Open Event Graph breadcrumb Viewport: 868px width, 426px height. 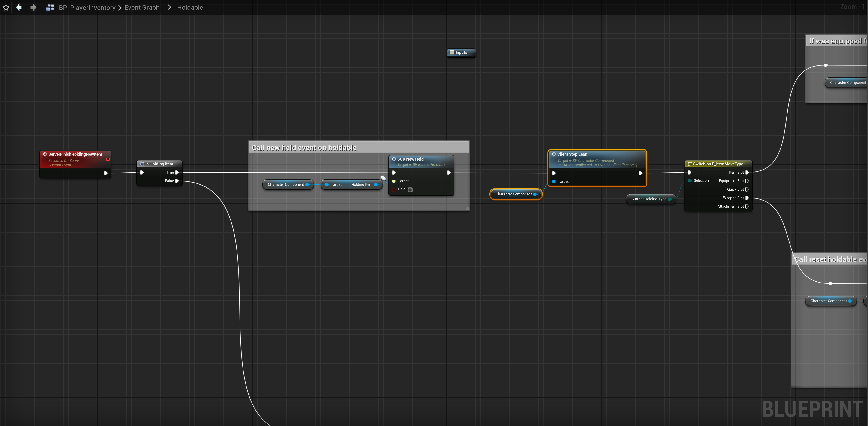coord(142,7)
